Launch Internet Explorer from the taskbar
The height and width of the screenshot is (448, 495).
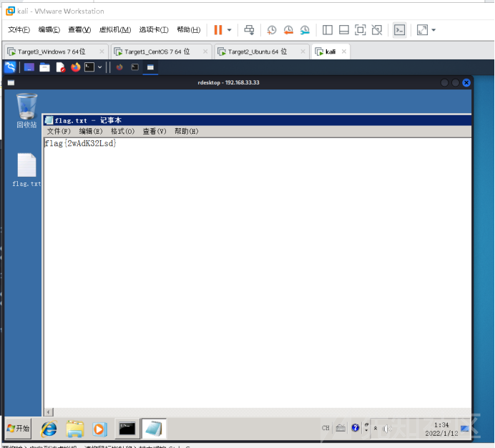[x=49, y=429]
